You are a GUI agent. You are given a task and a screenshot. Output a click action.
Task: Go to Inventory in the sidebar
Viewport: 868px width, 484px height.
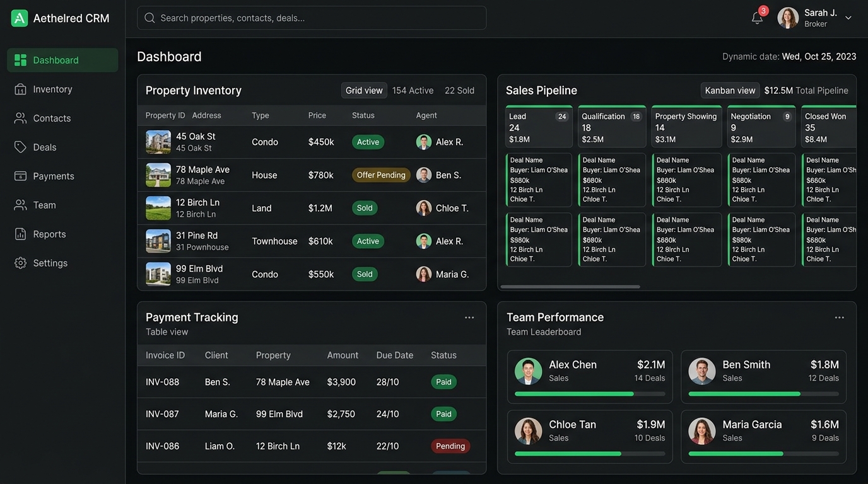tap(62, 89)
